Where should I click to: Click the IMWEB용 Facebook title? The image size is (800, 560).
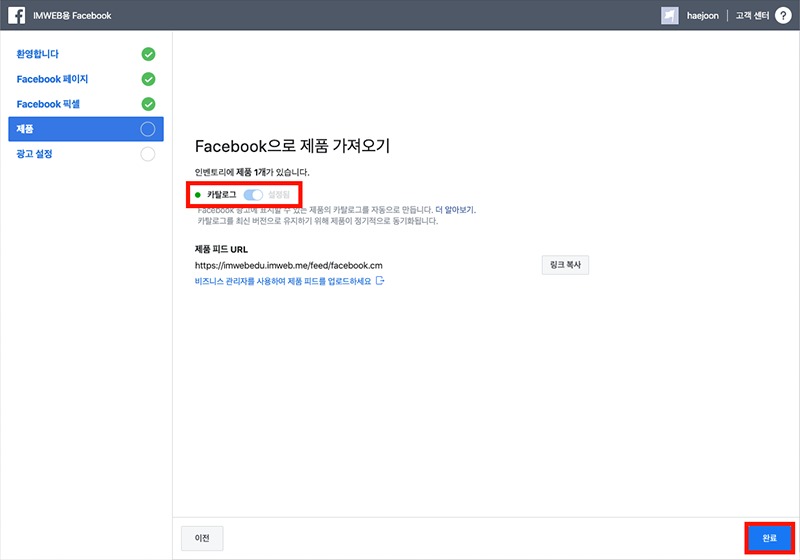point(72,15)
